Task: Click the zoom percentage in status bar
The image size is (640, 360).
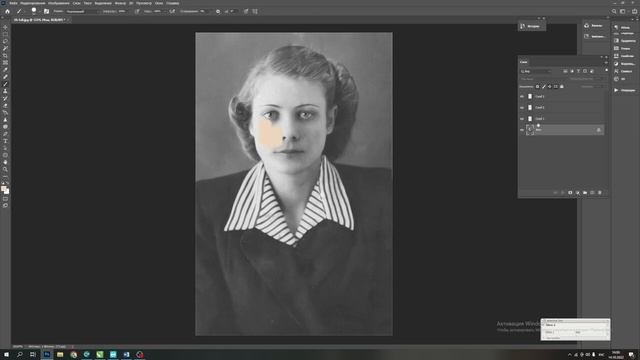Action: (18, 347)
